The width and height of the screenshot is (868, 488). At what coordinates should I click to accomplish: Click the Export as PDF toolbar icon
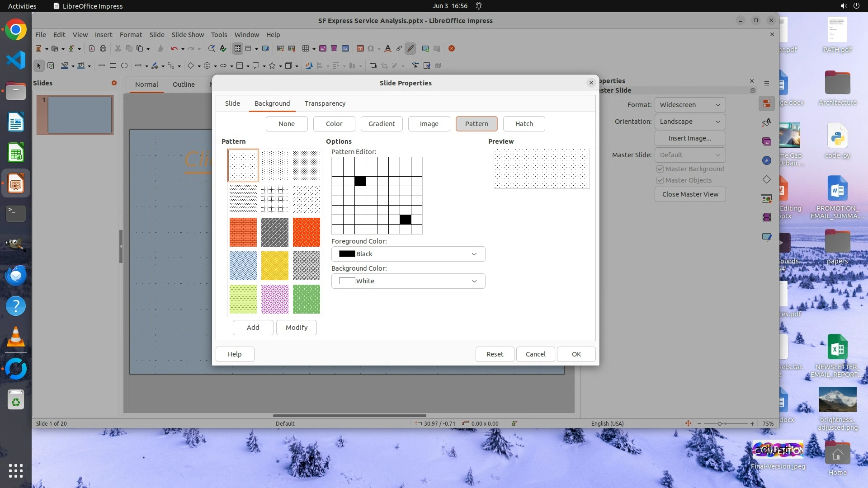click(x=92, y=48)
